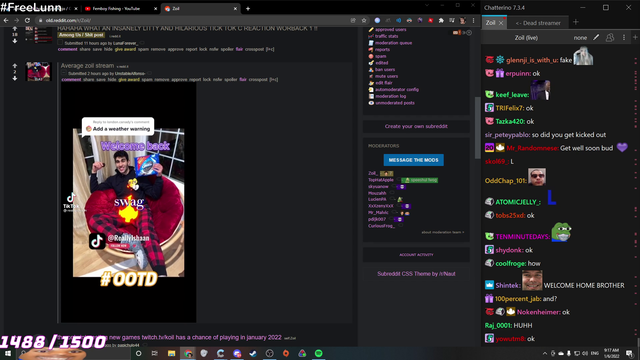Open Steam from the taskbar

click(x=253, y=353)
